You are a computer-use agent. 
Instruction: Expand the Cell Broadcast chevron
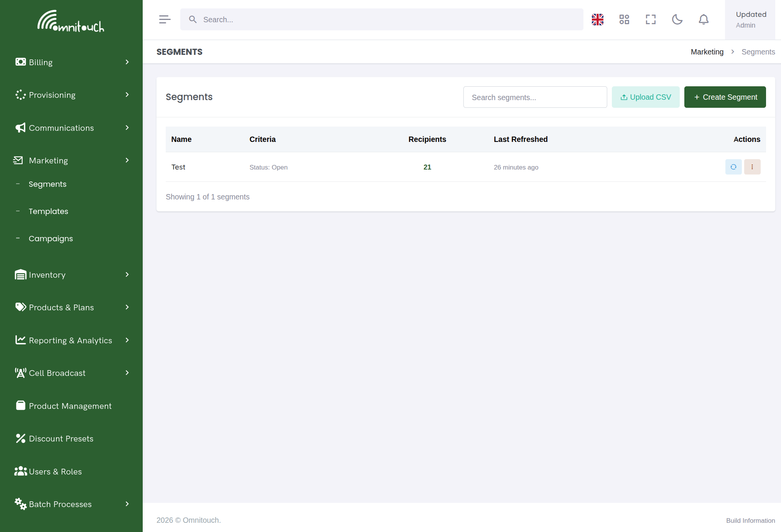(127, 373)
